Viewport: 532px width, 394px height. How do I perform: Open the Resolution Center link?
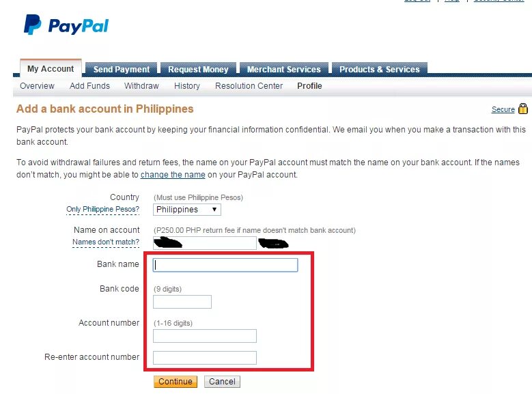[x=249, y=86]
